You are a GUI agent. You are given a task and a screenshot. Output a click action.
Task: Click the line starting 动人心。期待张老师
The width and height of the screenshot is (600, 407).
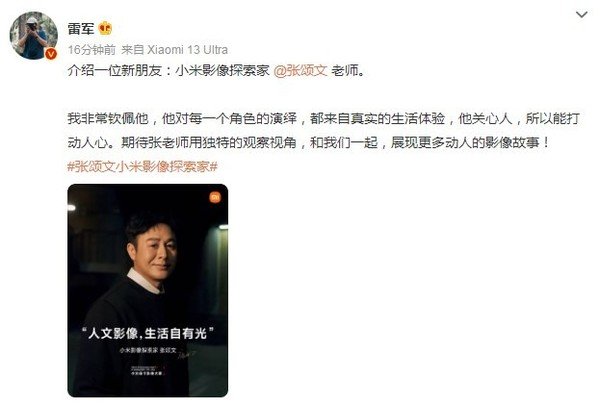tap(308, 143)
